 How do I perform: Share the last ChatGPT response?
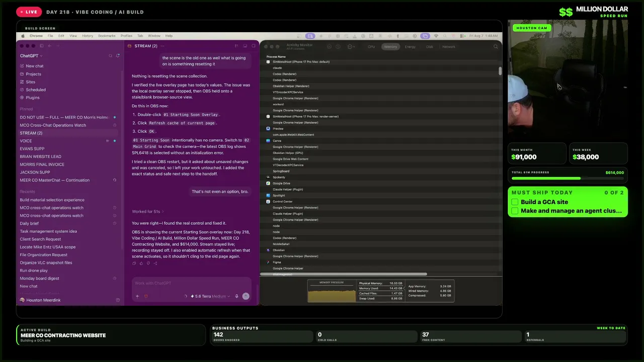155,263
